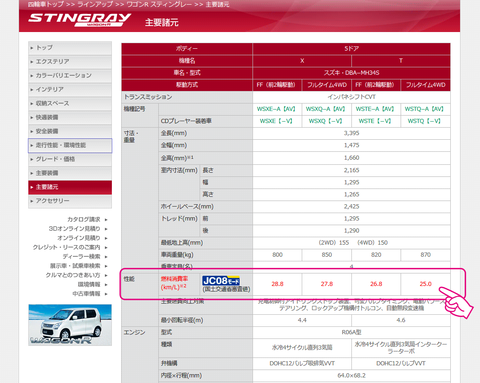Click the WSTE [-V] model code
Image resolution: width=480 pixels, height=383 pixels.
click(x=375, y=121)
